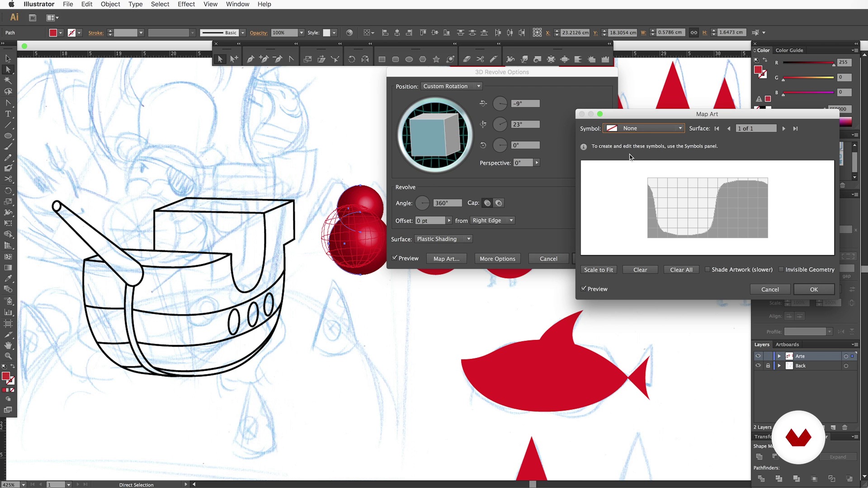The image size is (868, 488).
Task: Select the Hand tool
Action: point(8,345)
